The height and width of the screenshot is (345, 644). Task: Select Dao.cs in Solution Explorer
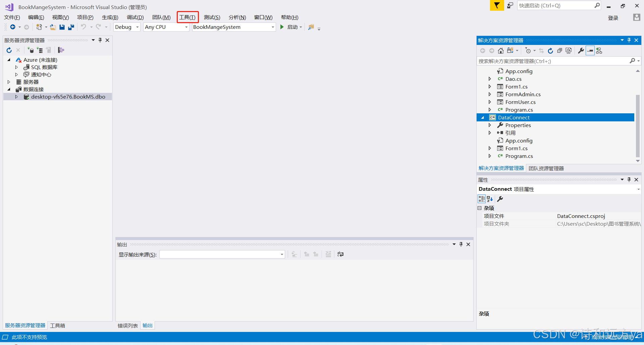point(514,79)
